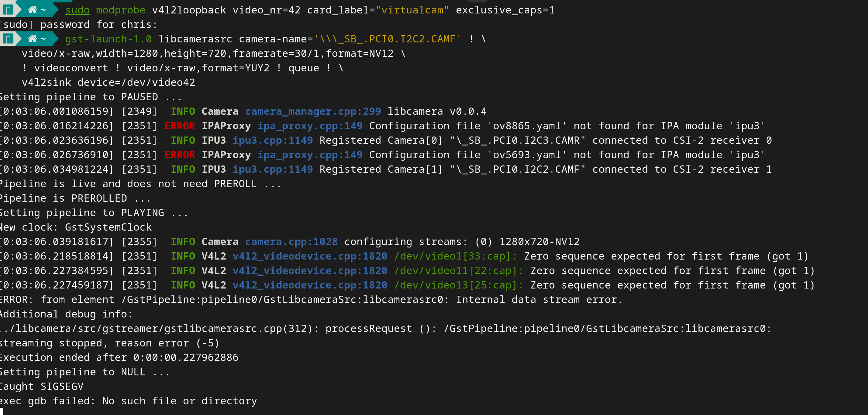Click '1280x720-NV12' stream configuration
Viewport: 868px width, 415px height.
(539, 242)
